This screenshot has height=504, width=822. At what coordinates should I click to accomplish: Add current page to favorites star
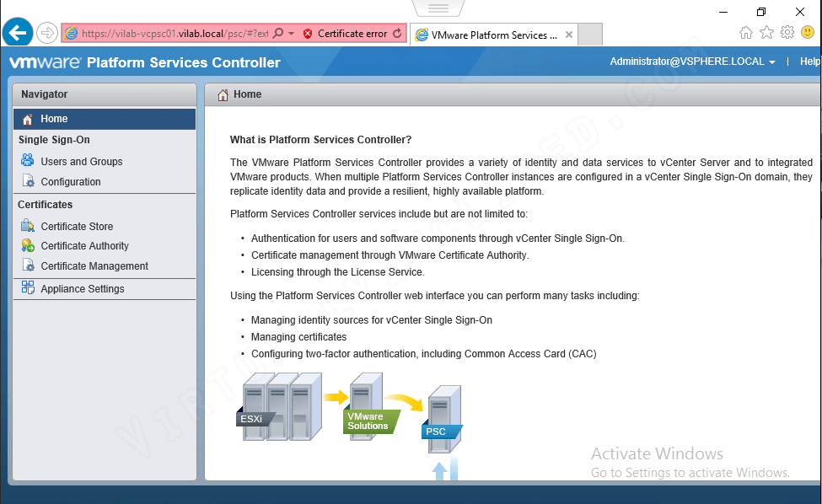click(x=766, y=32)
